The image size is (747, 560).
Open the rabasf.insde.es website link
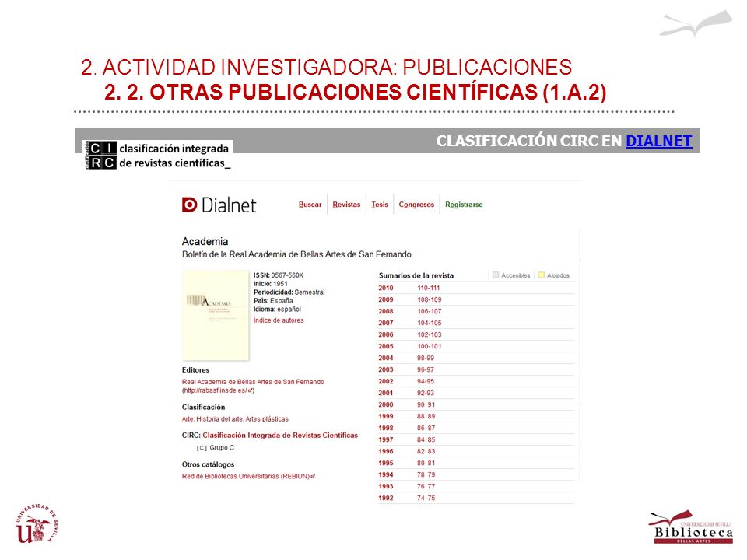click(x=218, y=390)
